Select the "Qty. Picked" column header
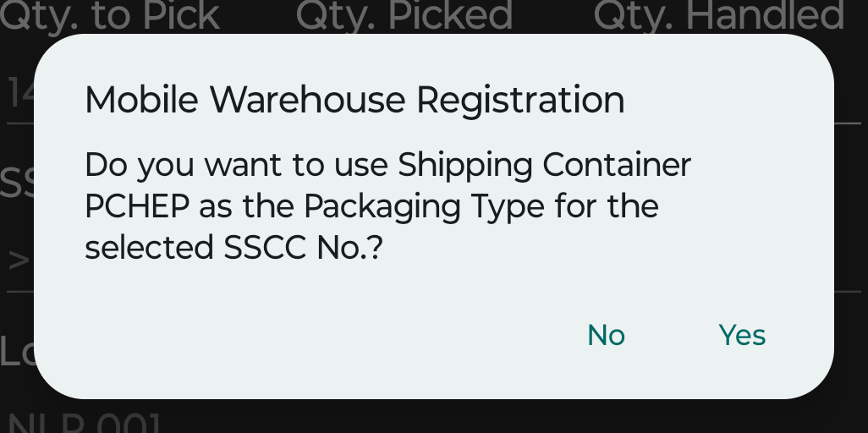868x433 pixels. pos(404,15)
